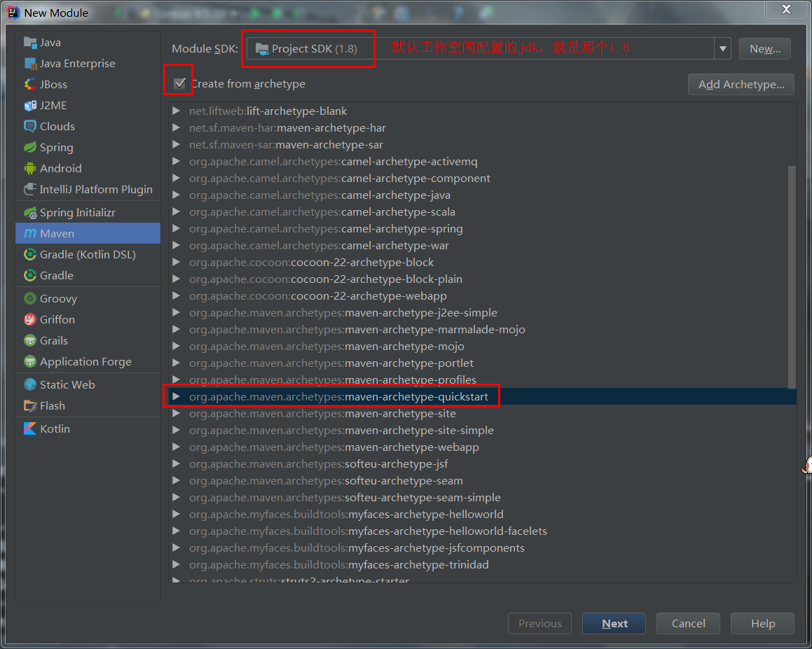
Task: Expand maven-archetype-j2ee-simple entry
Action: coord(176,312)
